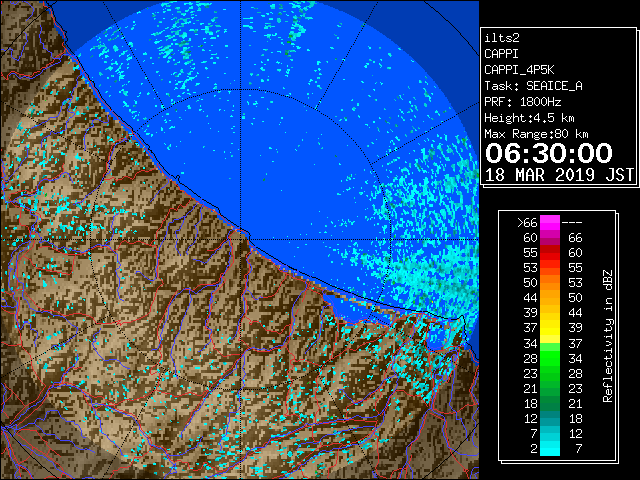Click the bright green 28–34 legend swatch
The width and height of the screenshot is (640, 480).
coord(550,358)
